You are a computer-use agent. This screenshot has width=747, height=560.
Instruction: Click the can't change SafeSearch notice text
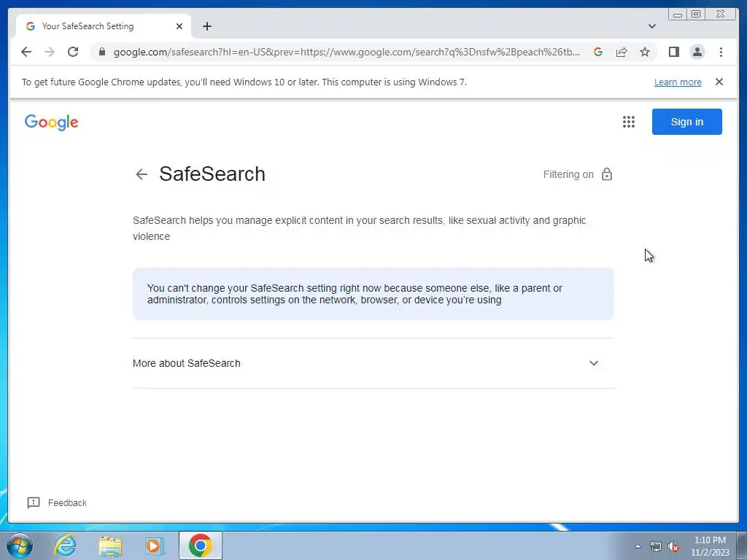point(355,294)
